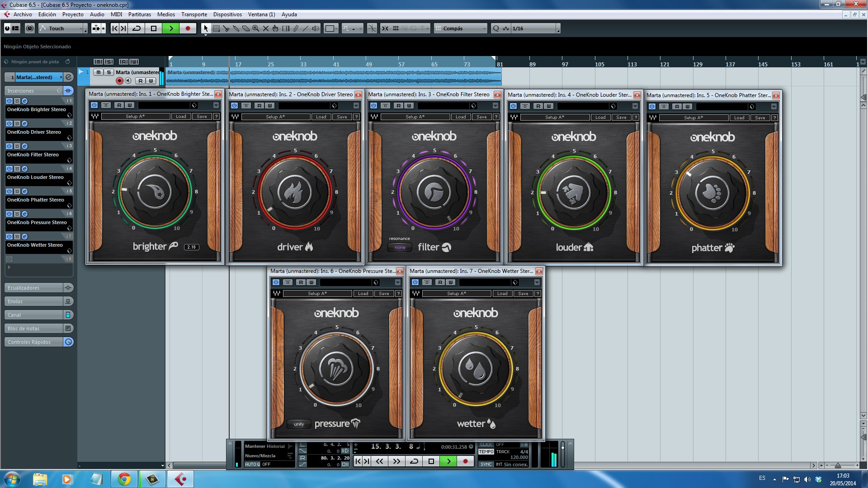Toggle CLICK metronome in transport panel
Image resolution: width=868 pixels, height=488 pixels.
(486, 445)
